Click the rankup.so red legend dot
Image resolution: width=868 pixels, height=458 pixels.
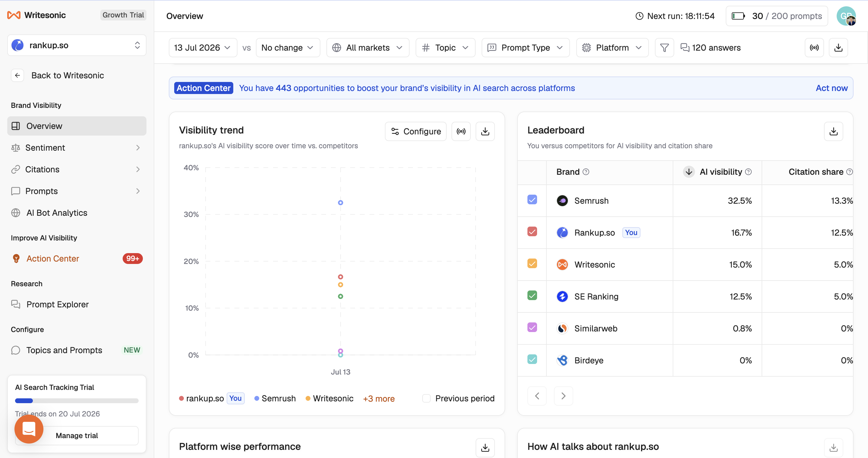(181, 398)
